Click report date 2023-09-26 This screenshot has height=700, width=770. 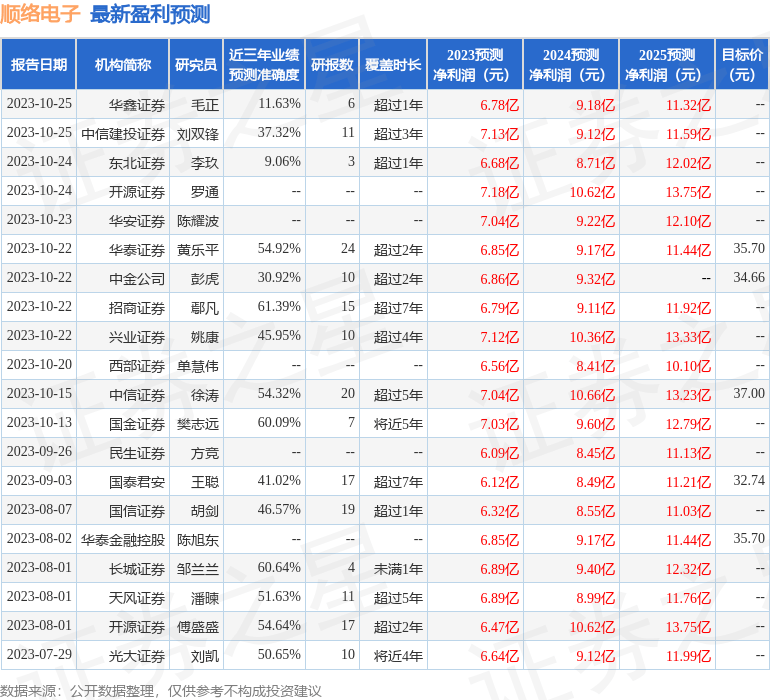[x=39, y=451]
